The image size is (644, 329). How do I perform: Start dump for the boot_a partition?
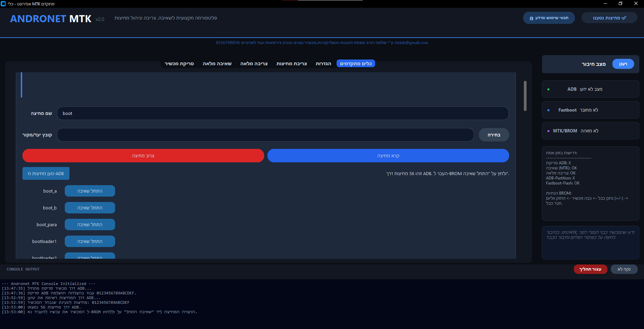tap(90, 191)
